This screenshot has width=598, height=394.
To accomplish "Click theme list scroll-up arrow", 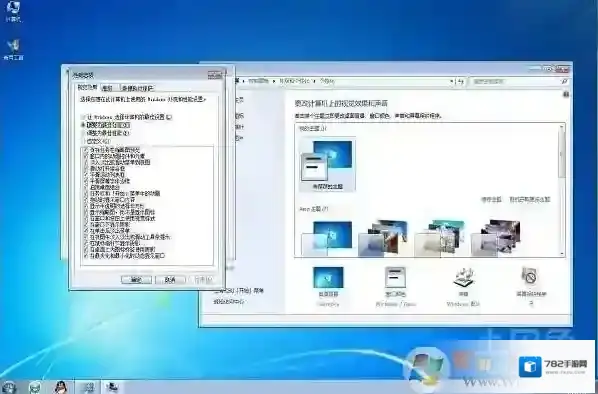I will (x=562, y=127).
